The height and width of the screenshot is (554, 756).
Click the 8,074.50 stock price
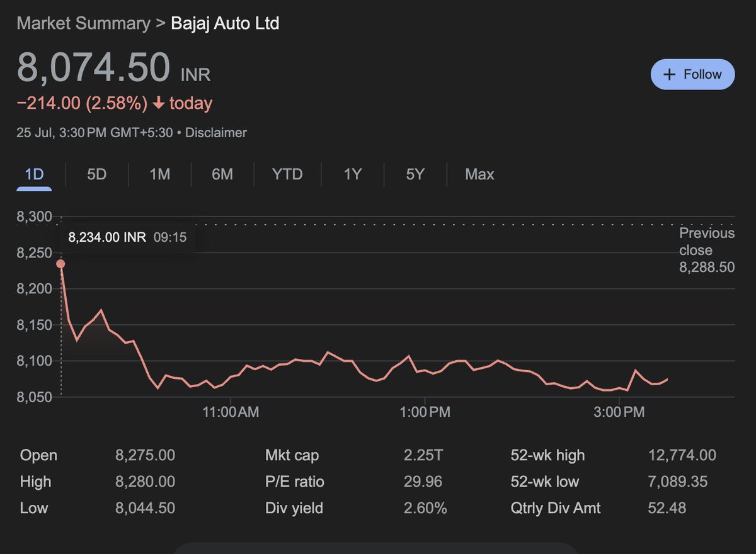[x=94, y=67]
